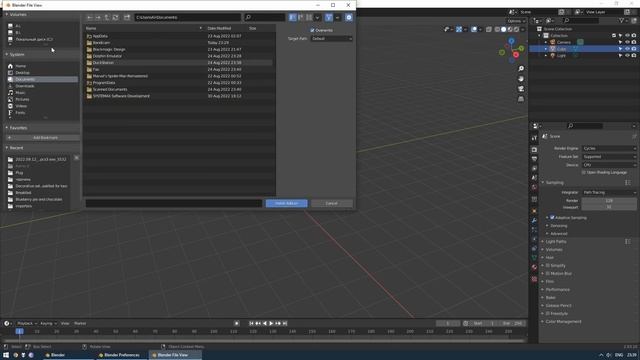640x360 pixels.
Task: Refresh the file list
Action: point(116,18)
